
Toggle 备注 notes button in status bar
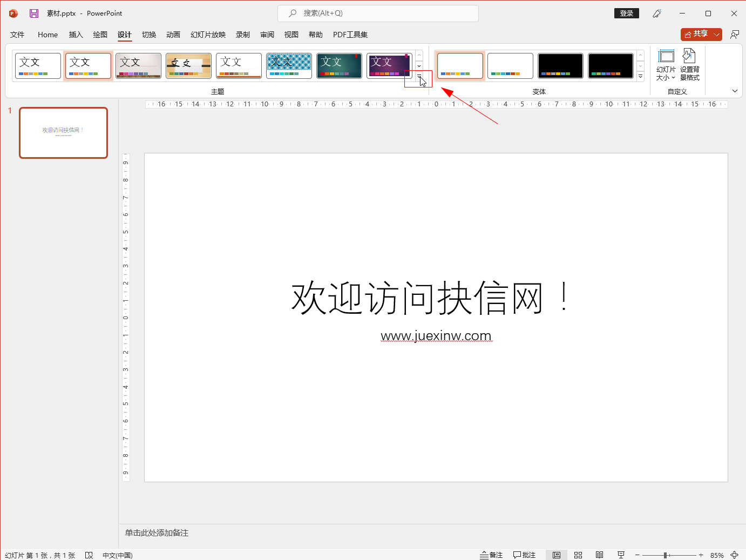(491, 555)
